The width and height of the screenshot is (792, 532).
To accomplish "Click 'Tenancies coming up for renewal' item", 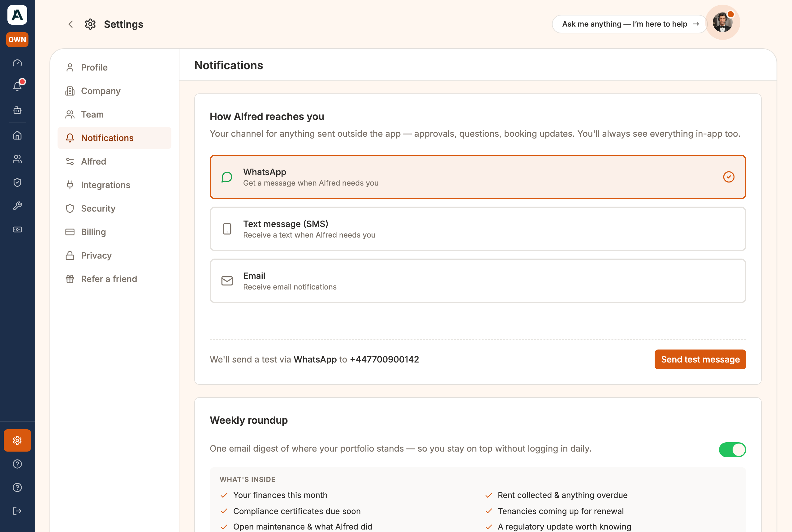I will [561, 511].
